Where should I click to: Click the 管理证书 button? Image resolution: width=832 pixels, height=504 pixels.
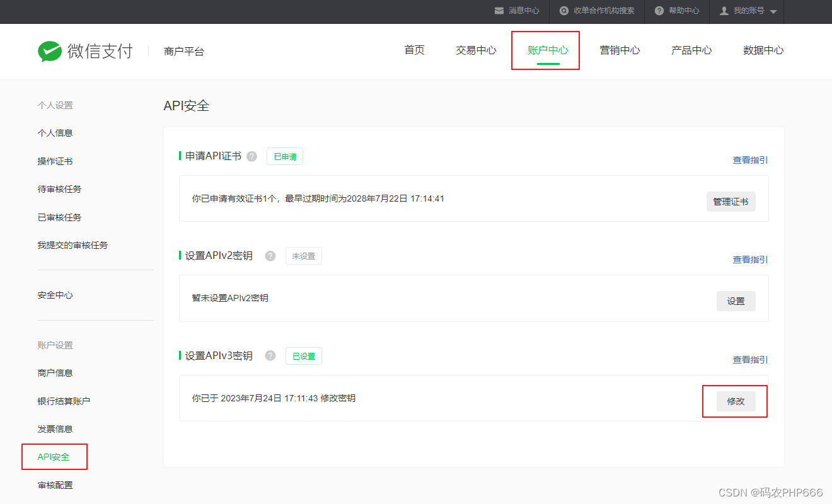731,202
